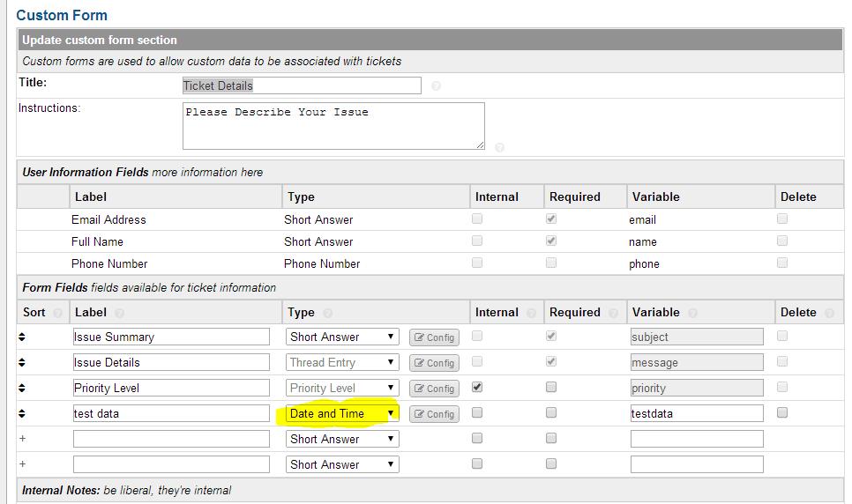Open Thread Entry type dropdown

pos(342,362)
